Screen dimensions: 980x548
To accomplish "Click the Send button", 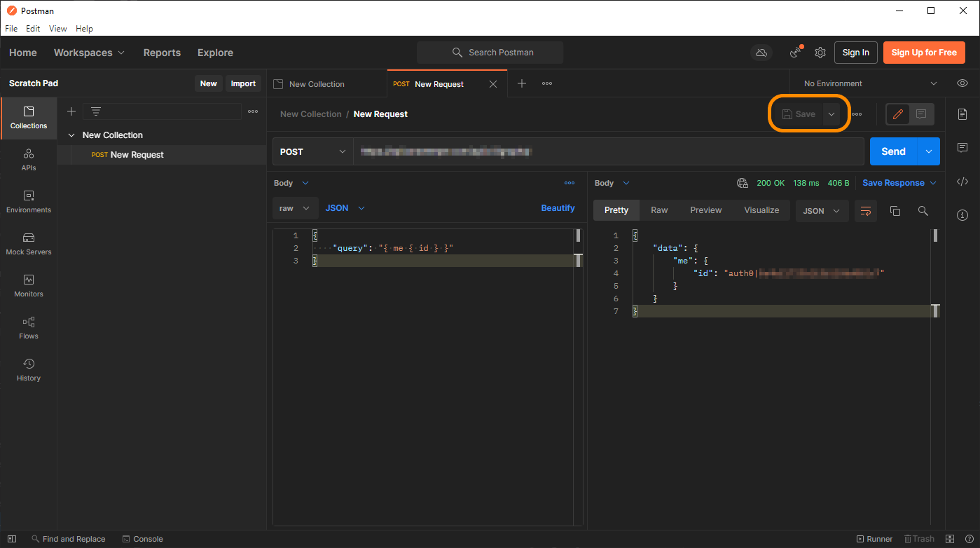I will (x=894, y=151).
